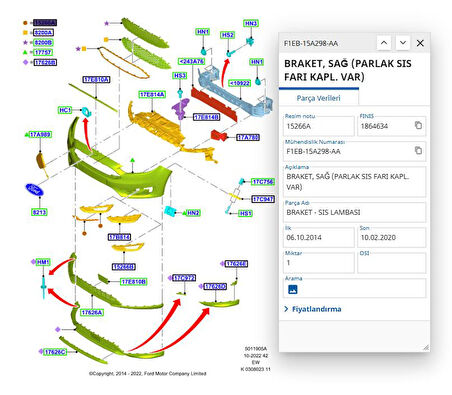Click the 17757 legend label
The width and height of the screenshot is (452, 395).
tap(43, 52)
